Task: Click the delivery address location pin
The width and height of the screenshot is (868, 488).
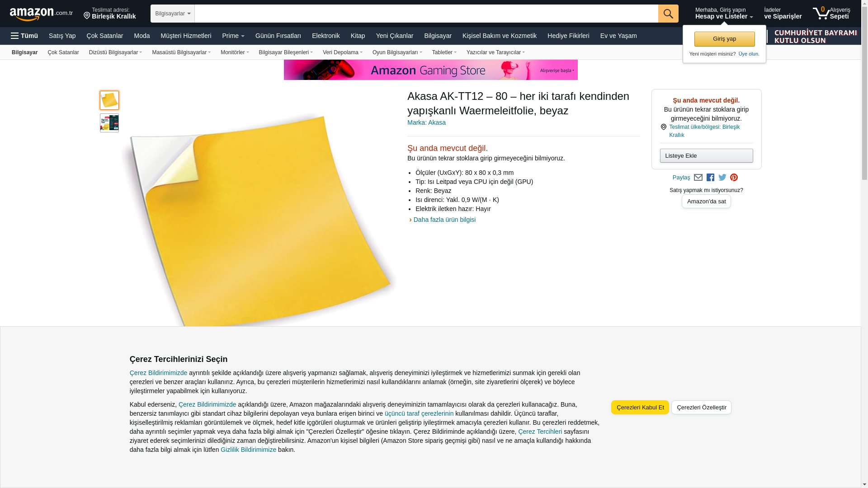Action: 87,16
